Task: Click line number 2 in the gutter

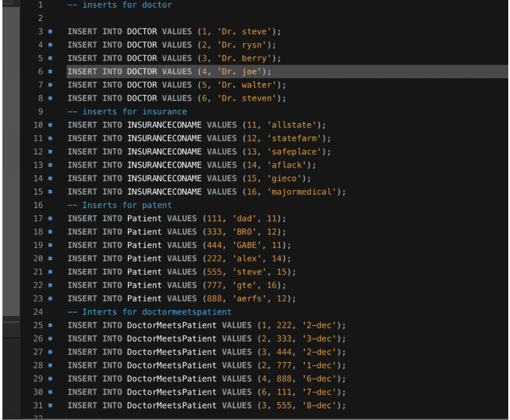Action: (x=41, y=18)
